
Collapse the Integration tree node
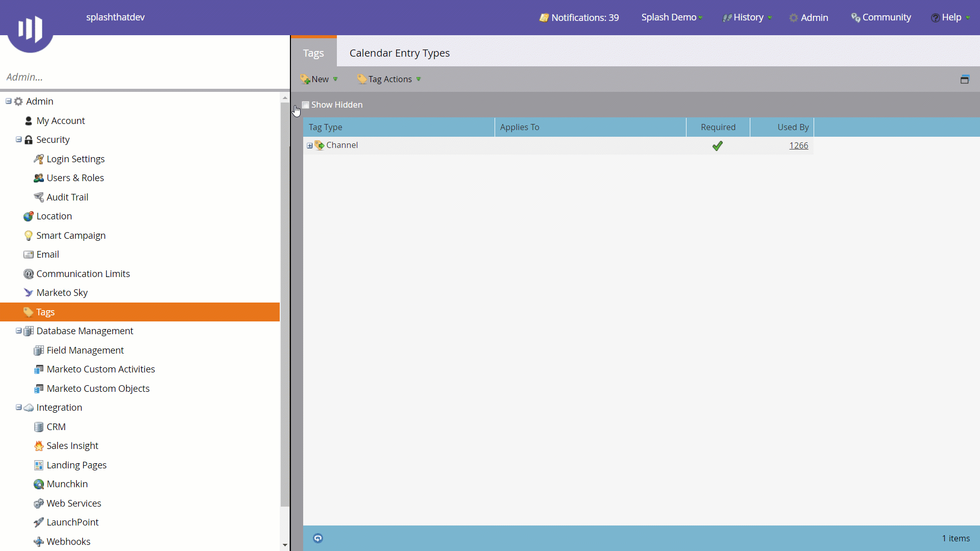[x=19, y=407]
